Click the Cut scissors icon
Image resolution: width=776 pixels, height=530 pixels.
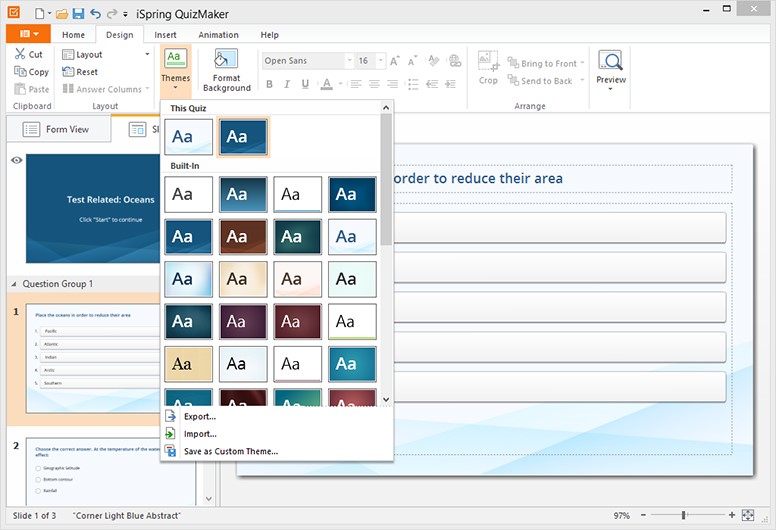[20, 54]
